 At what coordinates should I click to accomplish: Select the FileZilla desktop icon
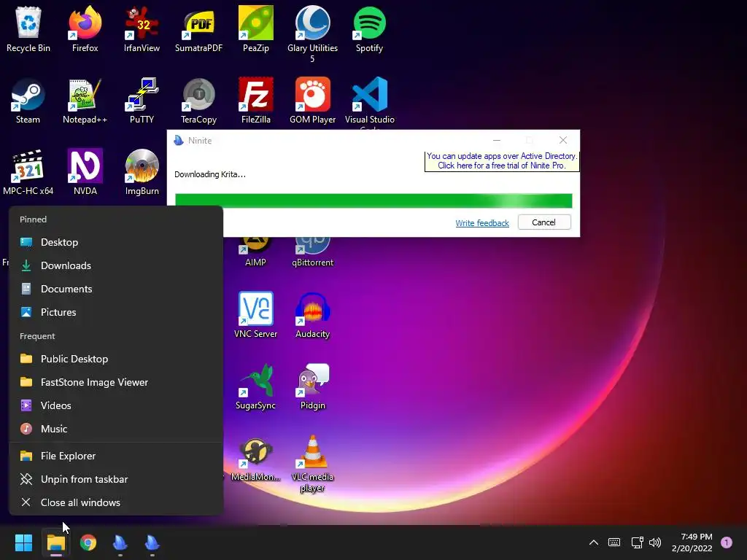pos(256,101)
